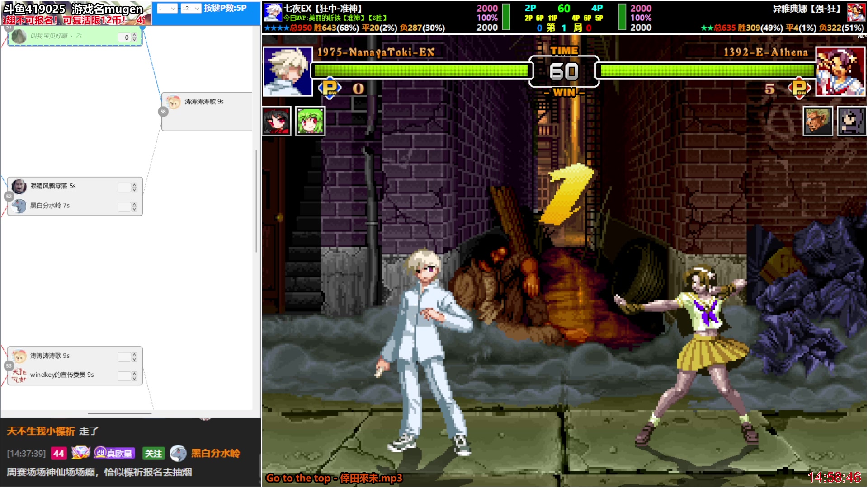The width and height of the screenshot is (868, 488).
Task: Click player two green health bar
Action: pos(707,70)
